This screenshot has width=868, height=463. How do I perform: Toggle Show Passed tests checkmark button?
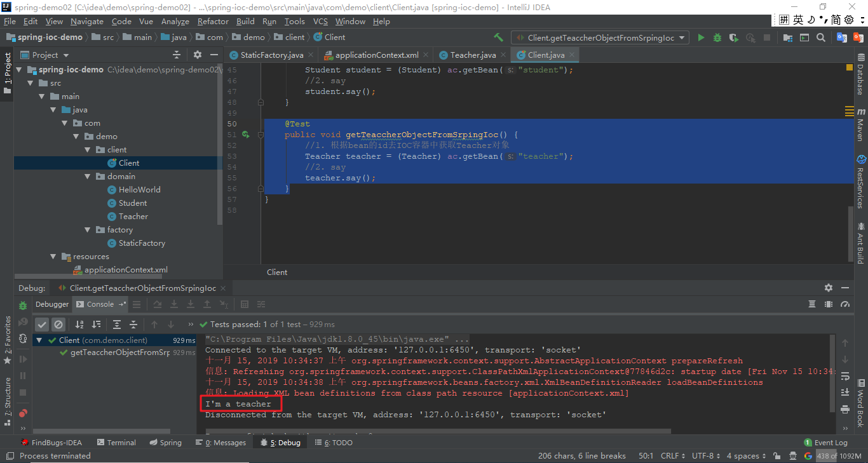(42, 324)
